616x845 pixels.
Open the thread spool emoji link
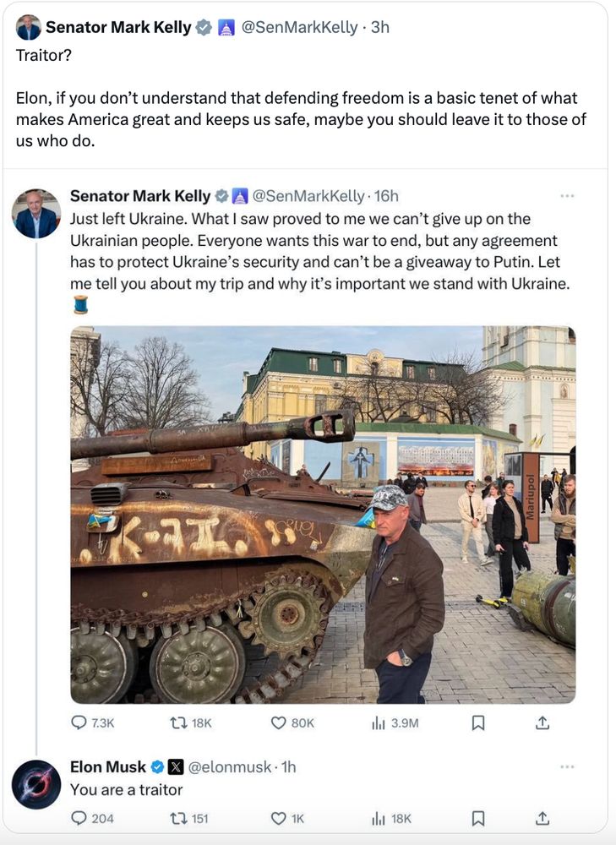pos(80,305)
